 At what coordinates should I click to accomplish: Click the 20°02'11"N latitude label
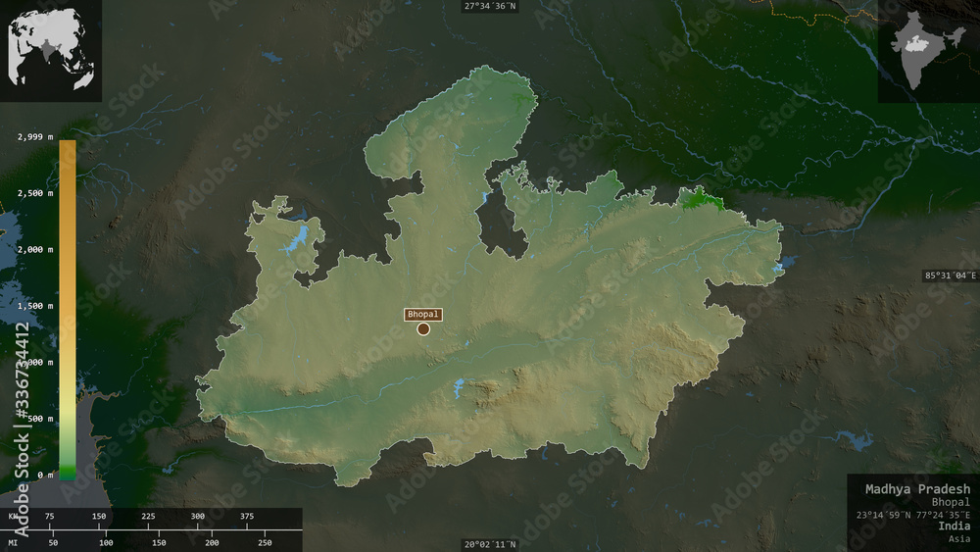point(490,544)
